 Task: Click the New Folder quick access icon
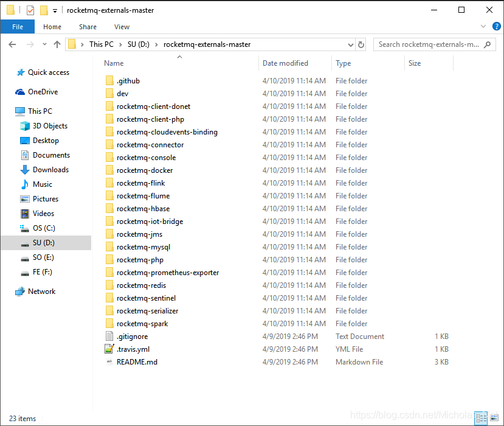point(44,10)
